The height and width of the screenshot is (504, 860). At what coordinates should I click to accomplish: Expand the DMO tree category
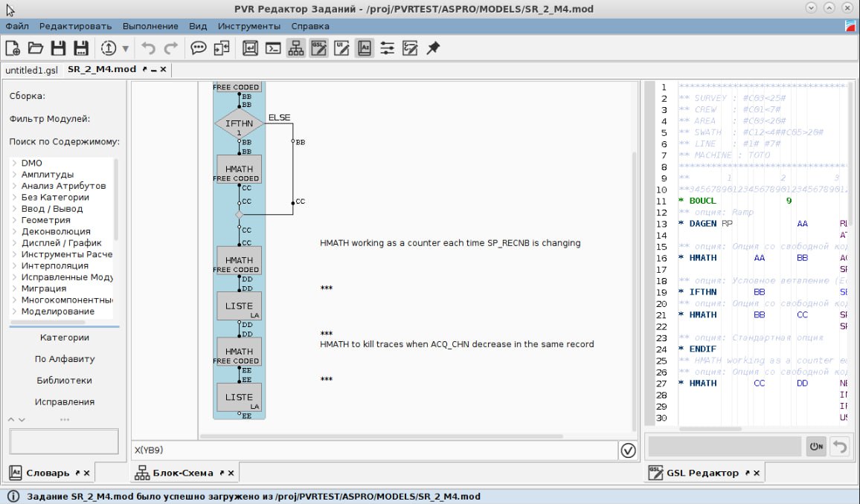[15, 163]
